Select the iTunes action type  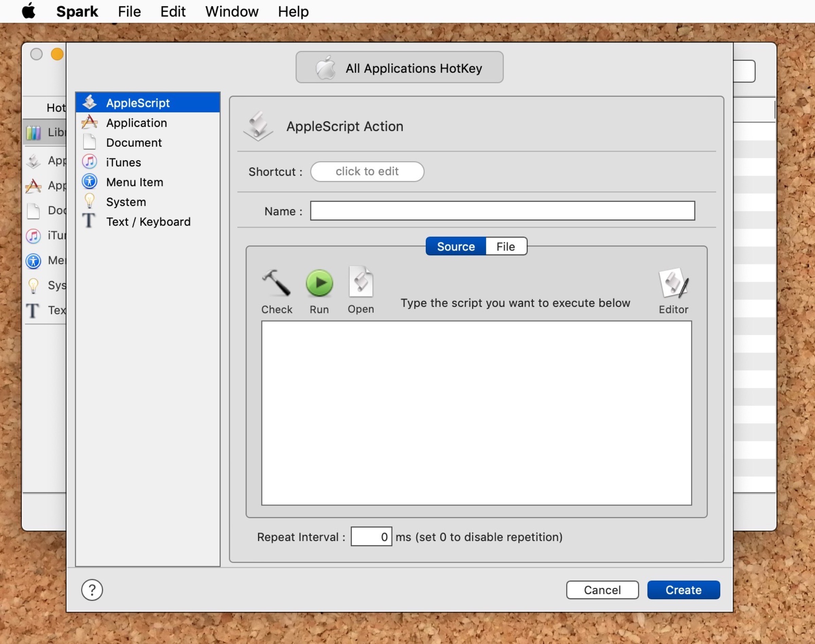(x=123, y=163)
